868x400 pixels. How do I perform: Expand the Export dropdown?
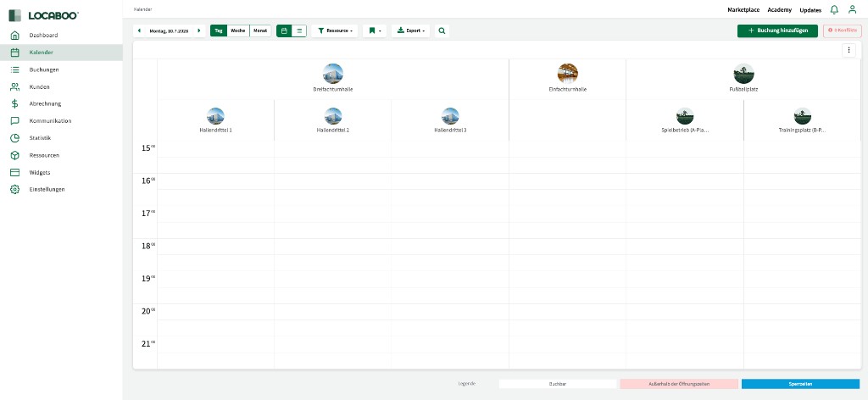(412, 31)
